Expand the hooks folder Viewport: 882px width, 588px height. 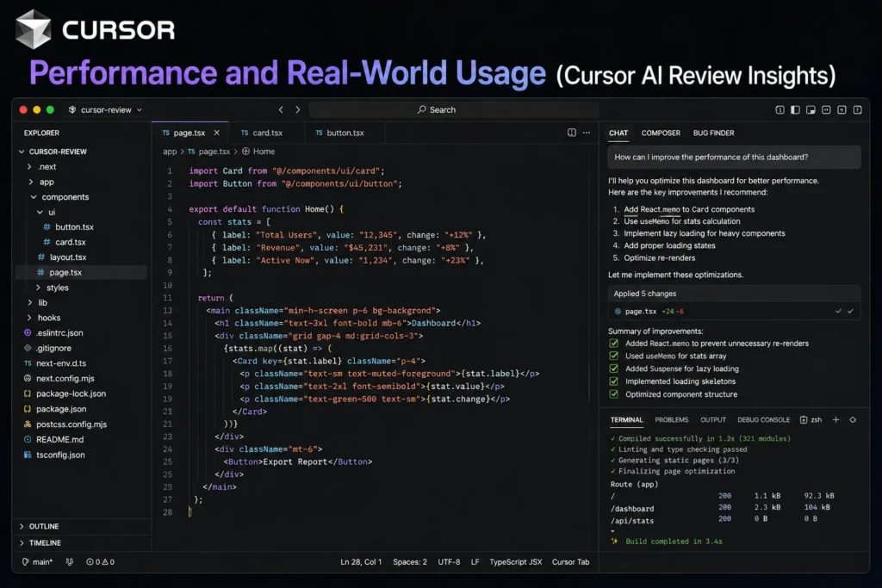29,318
